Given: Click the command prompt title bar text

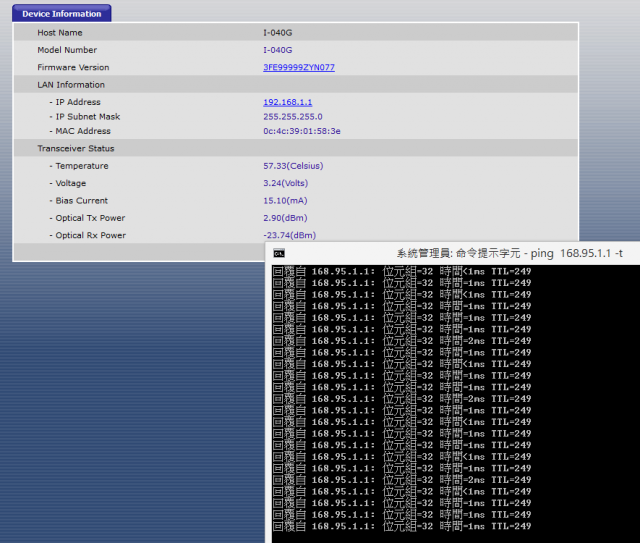Looking at the screenshot, I should (x=510, y=254).
